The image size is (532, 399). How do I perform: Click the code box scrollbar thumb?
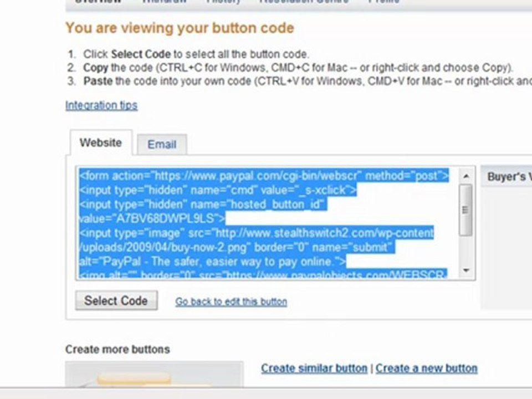465,209
